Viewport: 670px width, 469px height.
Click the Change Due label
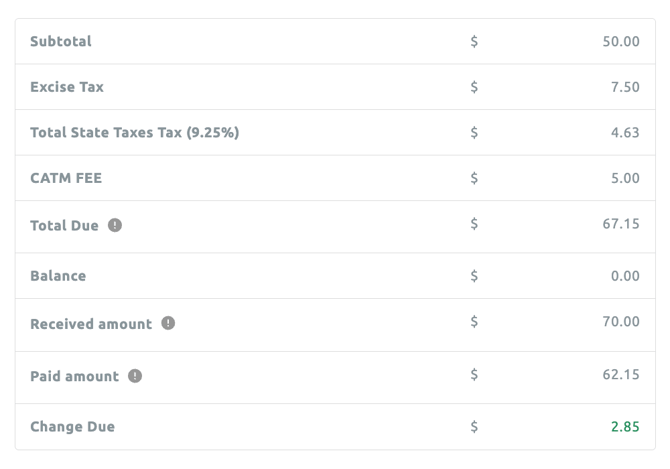[72, 427]
